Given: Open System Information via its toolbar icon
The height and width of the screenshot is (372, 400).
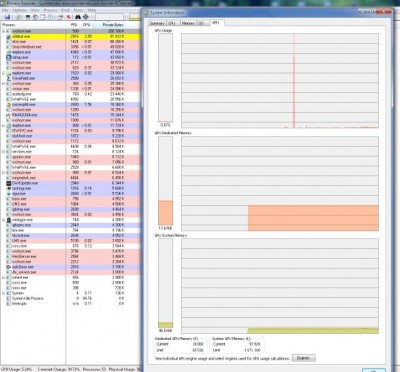Looking at the screenshot, I should [x=28, y=17].
